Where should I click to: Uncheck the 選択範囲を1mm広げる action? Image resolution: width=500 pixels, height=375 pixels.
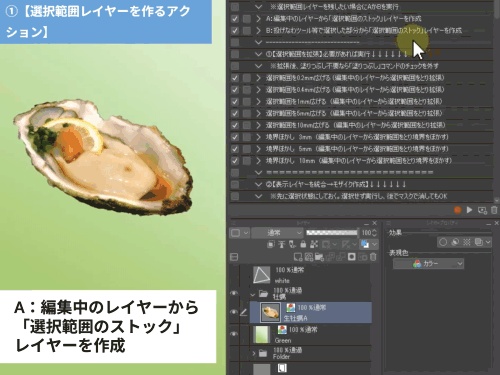[x=235, y=102]
